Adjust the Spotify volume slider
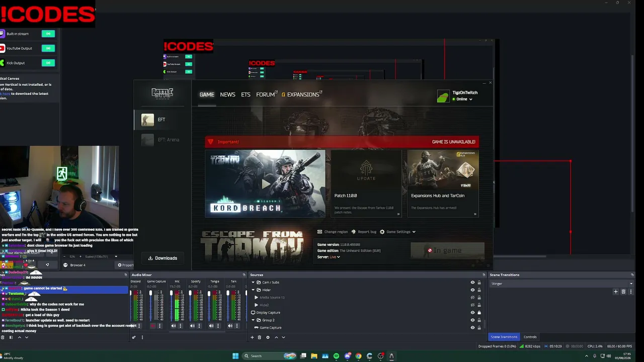This screenshot has width=644, height=362. pos(190,305)
